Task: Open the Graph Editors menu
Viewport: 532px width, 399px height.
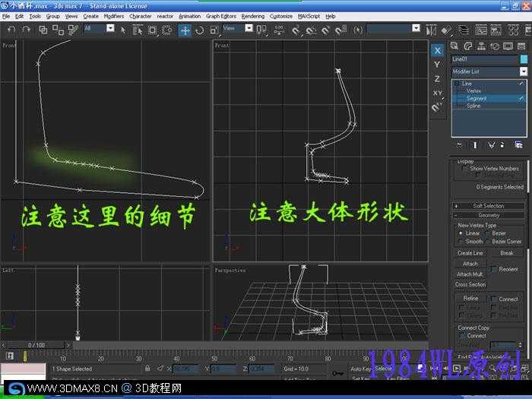Action: click(221, 16)
